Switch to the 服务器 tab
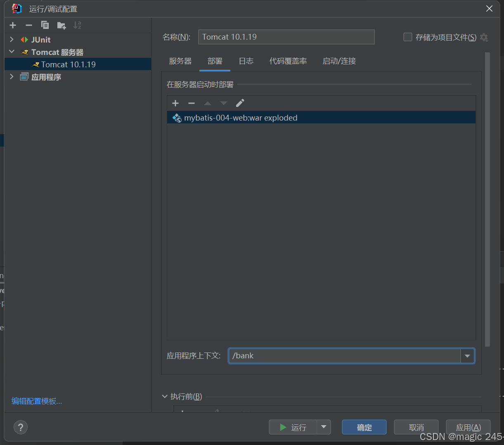Viewport: 504px width, 445px height. 180,61
